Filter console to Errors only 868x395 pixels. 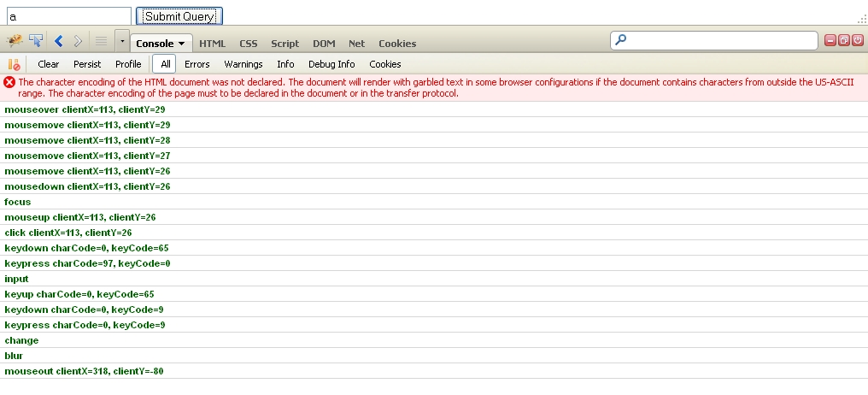click(197, 64)
